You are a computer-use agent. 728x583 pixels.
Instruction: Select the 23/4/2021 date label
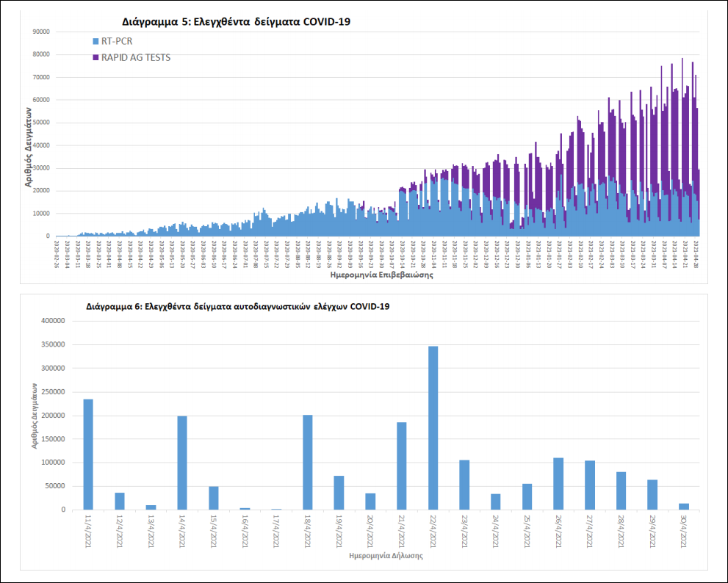[x=464, y=530]
